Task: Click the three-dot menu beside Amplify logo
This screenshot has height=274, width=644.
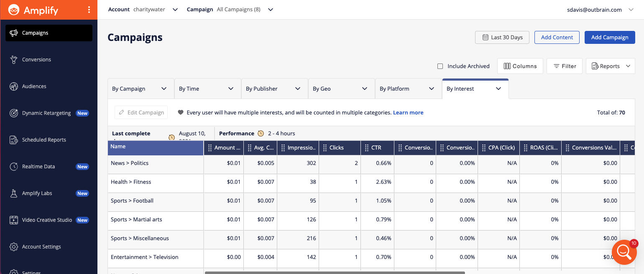Action: pyautogui.click(x=89, y=10)
